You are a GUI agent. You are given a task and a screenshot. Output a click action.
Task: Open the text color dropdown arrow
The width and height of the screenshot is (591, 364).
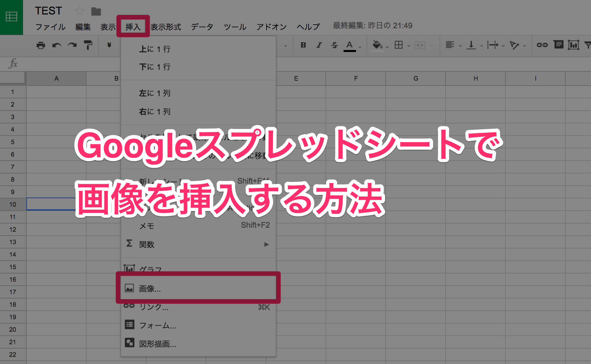point(360,47)
